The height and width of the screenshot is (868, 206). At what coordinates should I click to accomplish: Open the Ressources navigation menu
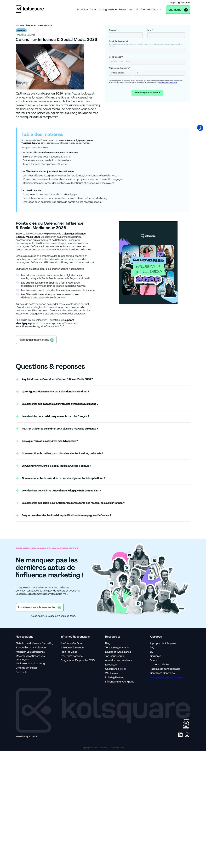(x=126, y=9)
